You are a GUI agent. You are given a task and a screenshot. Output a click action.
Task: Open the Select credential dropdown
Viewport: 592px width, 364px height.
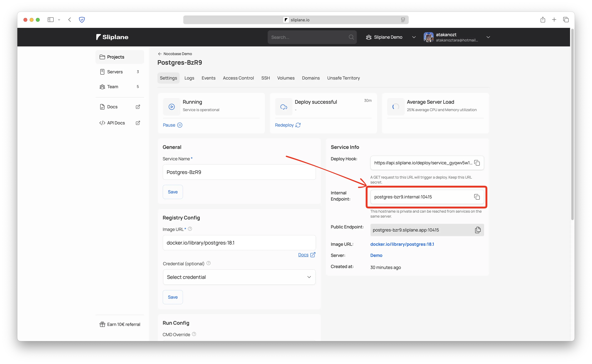pos(239,277)
